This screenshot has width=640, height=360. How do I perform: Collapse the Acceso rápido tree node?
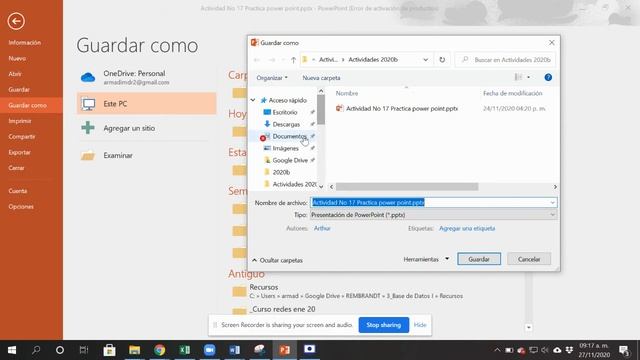coord(253,100)
